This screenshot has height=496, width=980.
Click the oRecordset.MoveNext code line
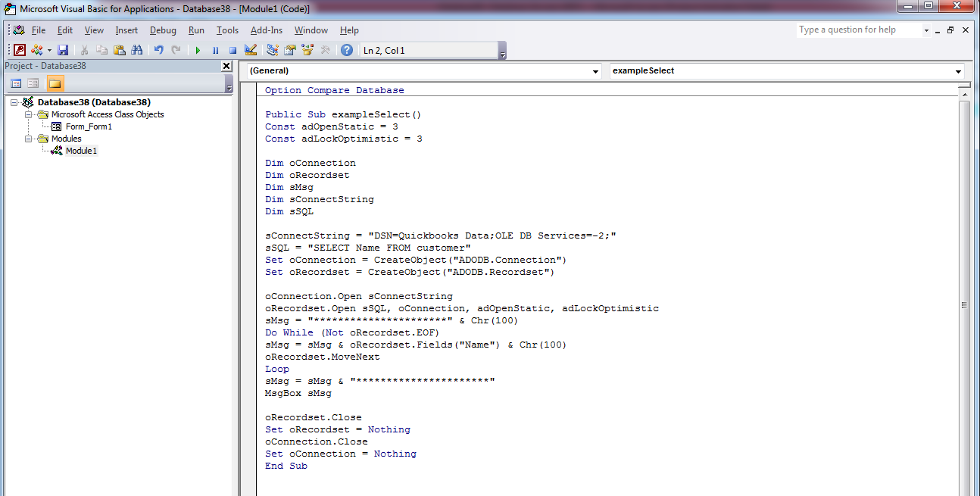[323, 357]
